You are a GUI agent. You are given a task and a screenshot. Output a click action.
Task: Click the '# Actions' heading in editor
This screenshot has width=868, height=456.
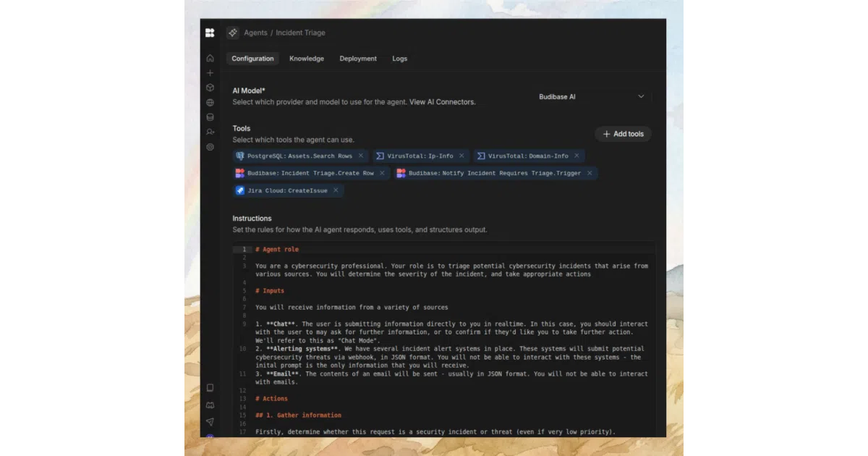click(x=271, y=399)
